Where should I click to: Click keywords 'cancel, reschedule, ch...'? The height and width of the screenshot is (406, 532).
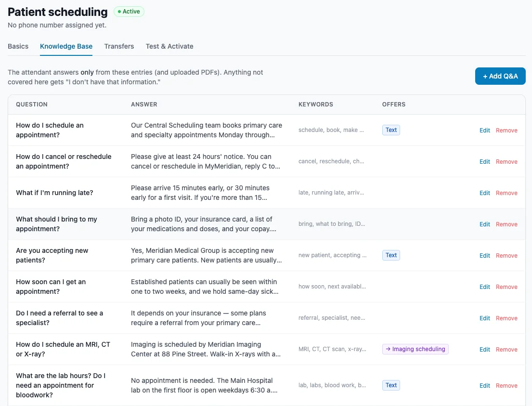point(332,161)
